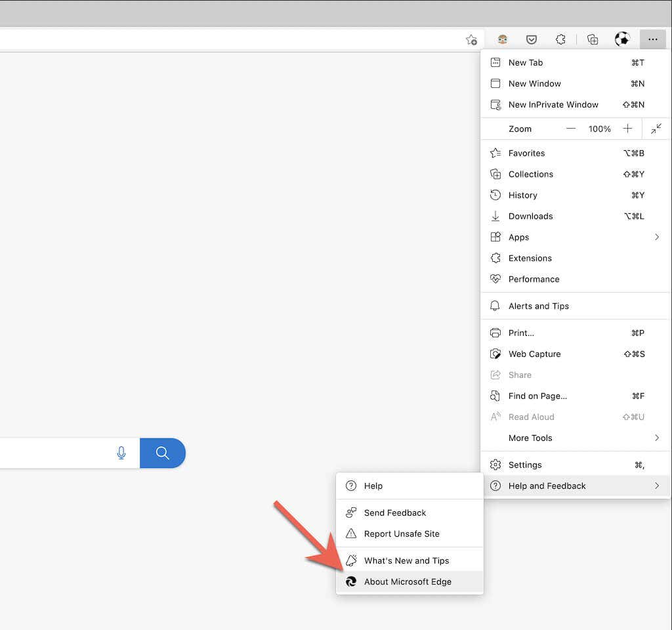Open the Pocket save toolbar icon

point(532,40)
